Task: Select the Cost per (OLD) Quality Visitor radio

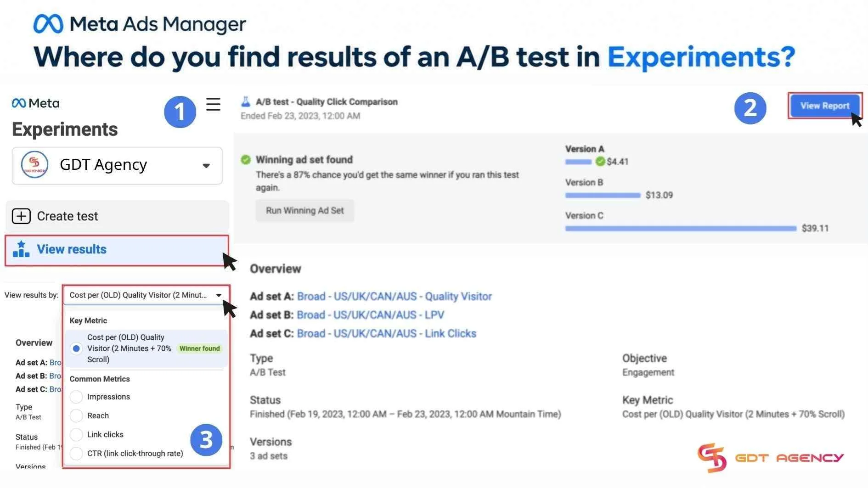Action: point(76,348)
